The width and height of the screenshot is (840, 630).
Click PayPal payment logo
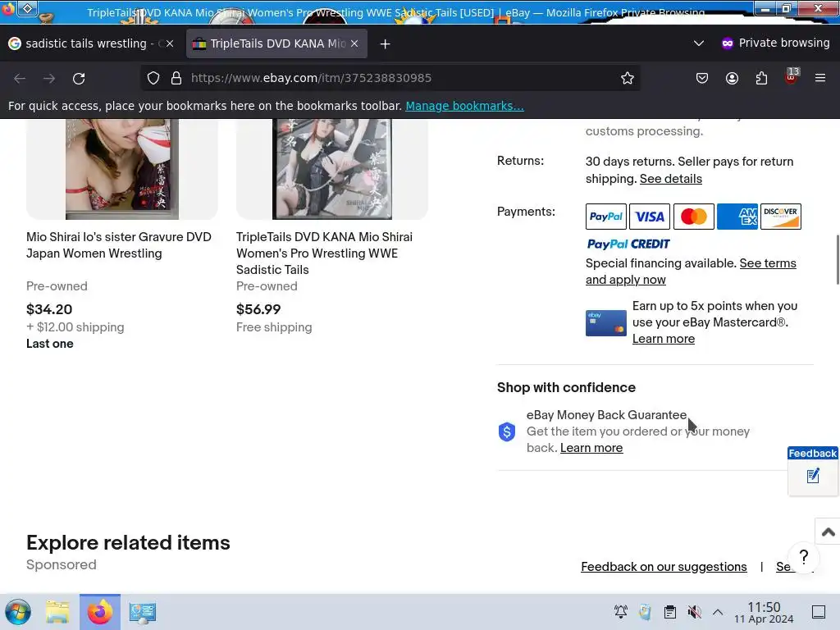[x=606, y=217]
